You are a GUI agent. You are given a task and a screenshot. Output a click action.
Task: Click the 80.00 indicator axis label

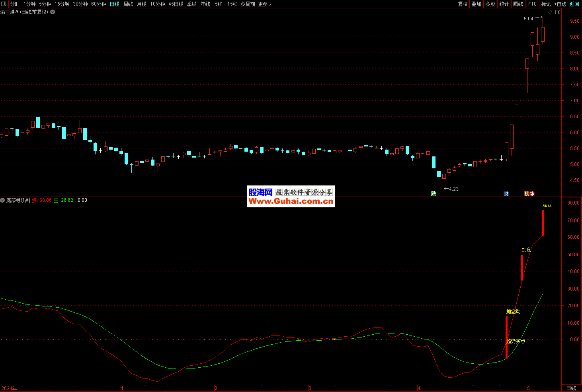tap(573, 203)
